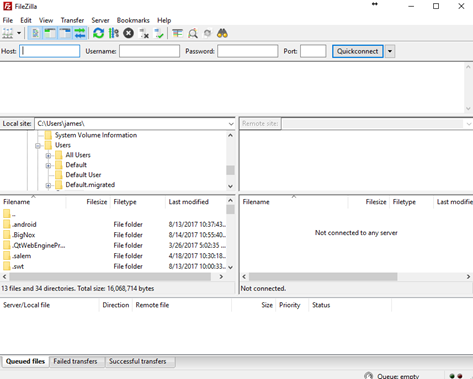Select the parent directory '..' entry
The height and width of the screenshot is (379, 473).
[x=114, y=214]
